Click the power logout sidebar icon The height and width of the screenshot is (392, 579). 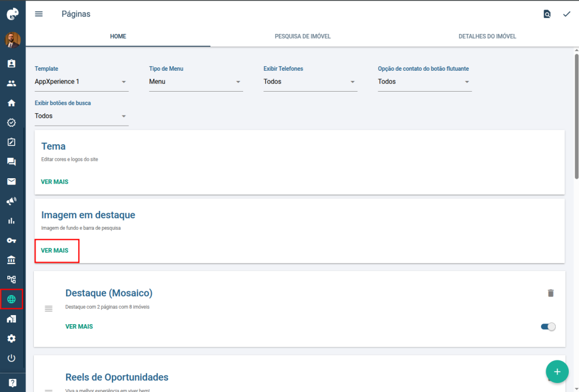tap(11, 358)
